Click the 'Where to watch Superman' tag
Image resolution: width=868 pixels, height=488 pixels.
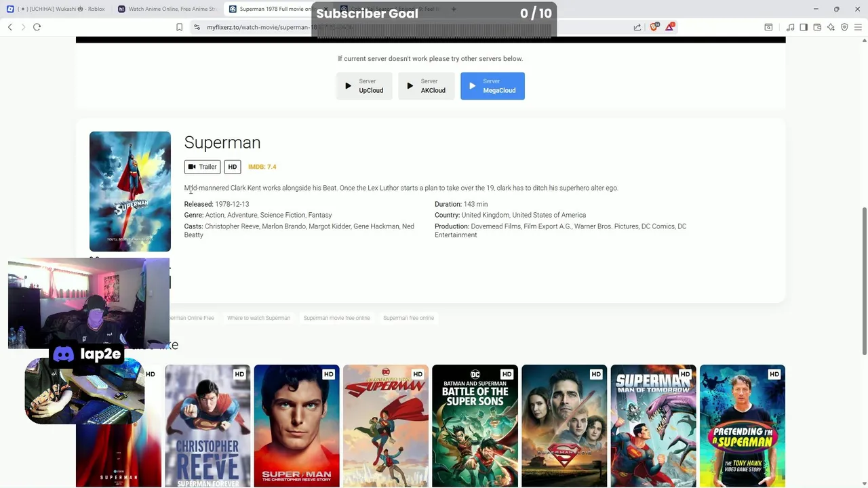pos(258,318)
